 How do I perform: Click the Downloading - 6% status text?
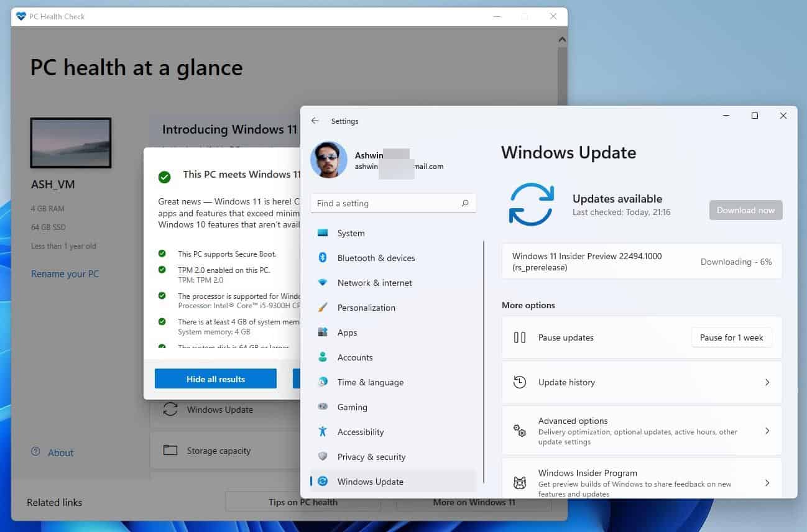(736, 262)
